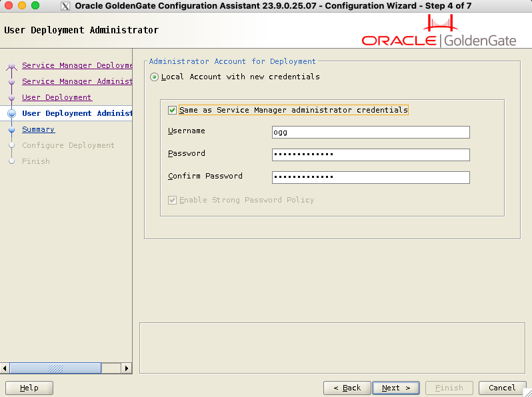Select Local Account with new credentials
Screen dimensions: 532x397
pos(155,77)
